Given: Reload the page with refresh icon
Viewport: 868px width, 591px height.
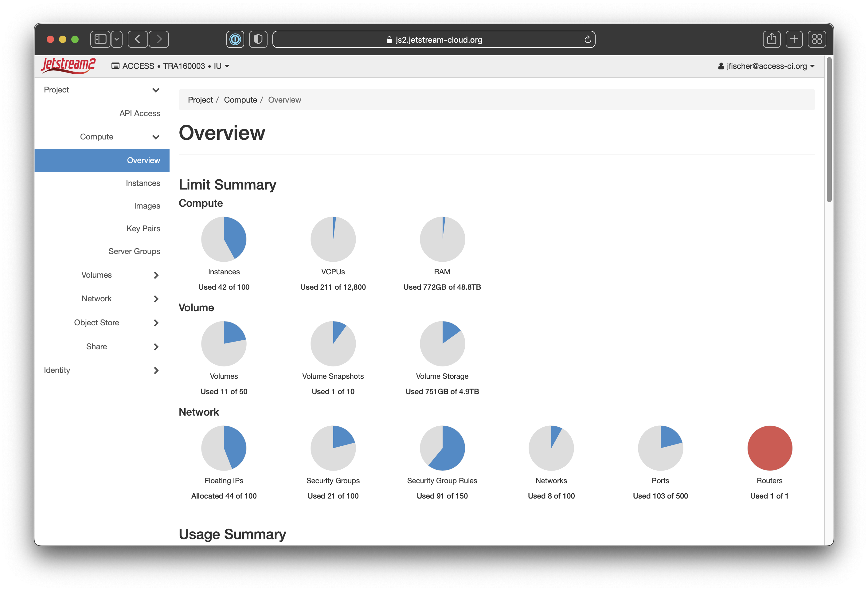Looking at the screenshot, I should click(x=588, y=40).
